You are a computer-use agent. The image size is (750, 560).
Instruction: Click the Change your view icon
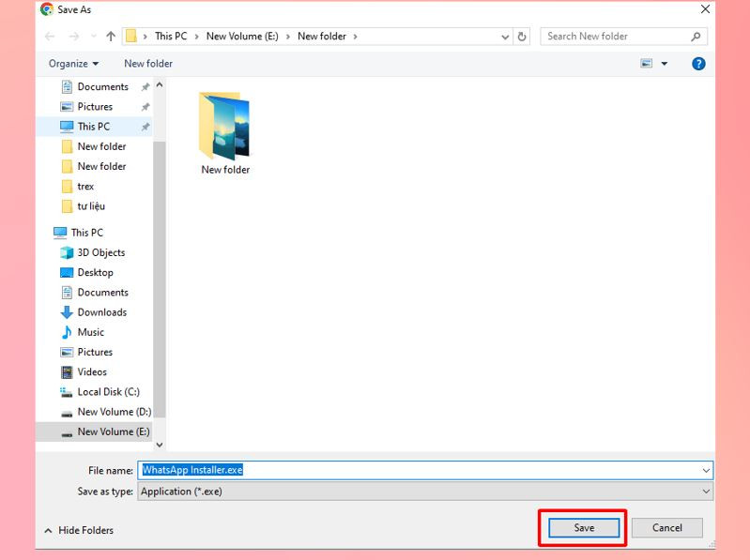coord(646,64)
